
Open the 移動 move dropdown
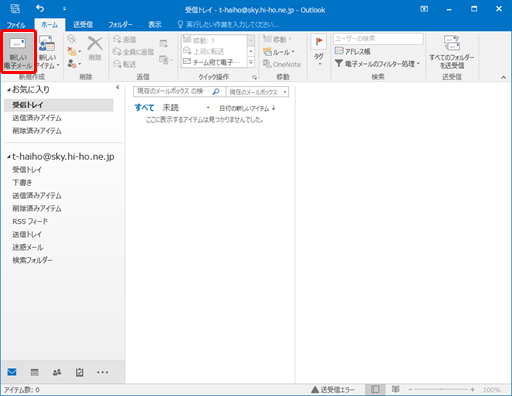click(x=277, y=39)
